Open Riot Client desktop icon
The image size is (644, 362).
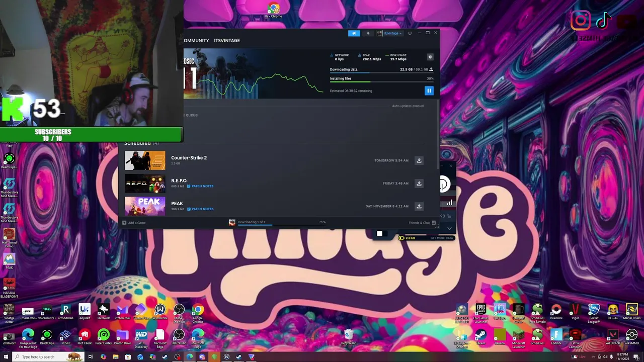[x=85, y=337]
